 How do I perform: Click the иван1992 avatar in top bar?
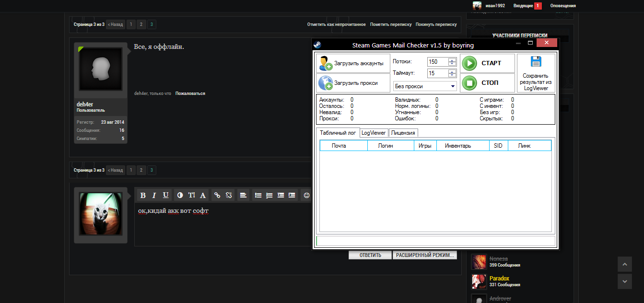pos(477,6)
